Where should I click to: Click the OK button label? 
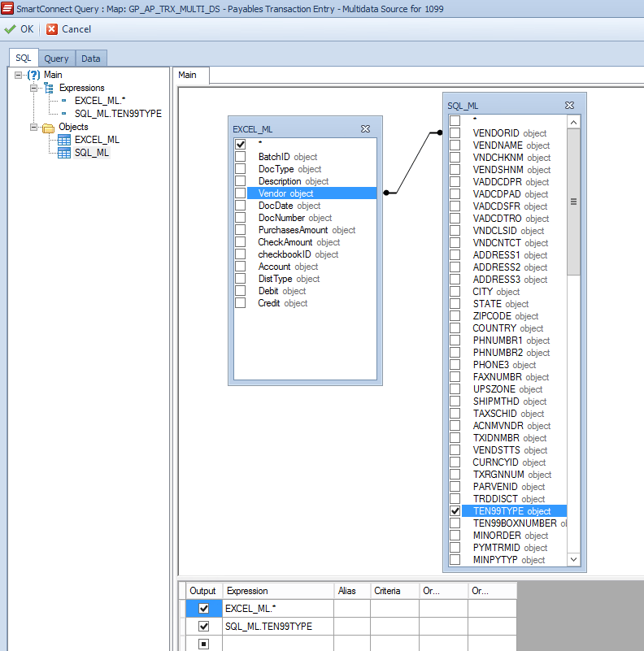coord(27,29)
